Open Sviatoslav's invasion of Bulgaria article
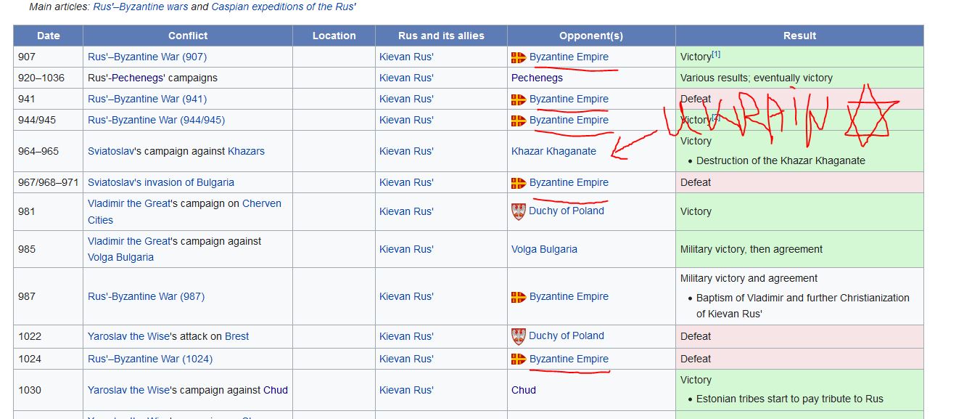Viewport: 980px width, 419px height. pos(161,182)
